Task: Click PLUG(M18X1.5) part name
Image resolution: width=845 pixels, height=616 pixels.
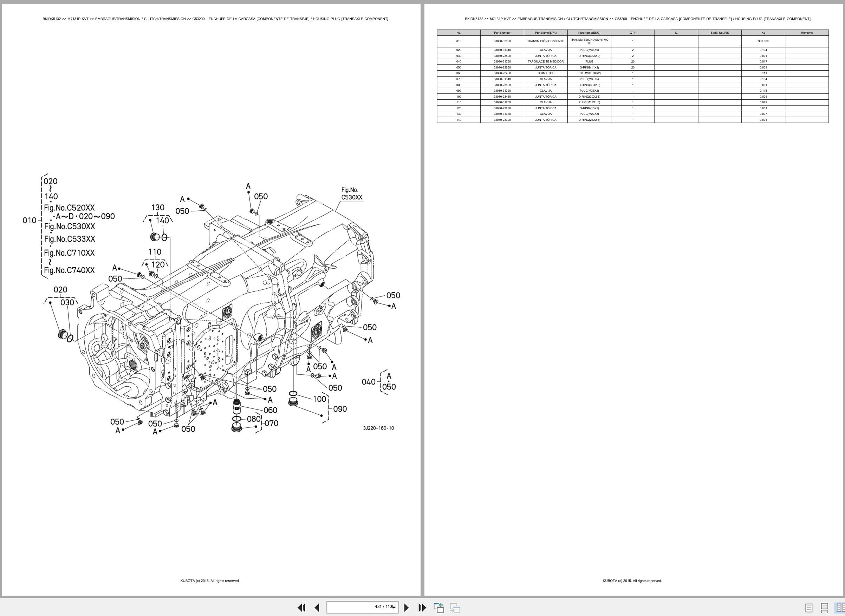Action: click(589, 102)
